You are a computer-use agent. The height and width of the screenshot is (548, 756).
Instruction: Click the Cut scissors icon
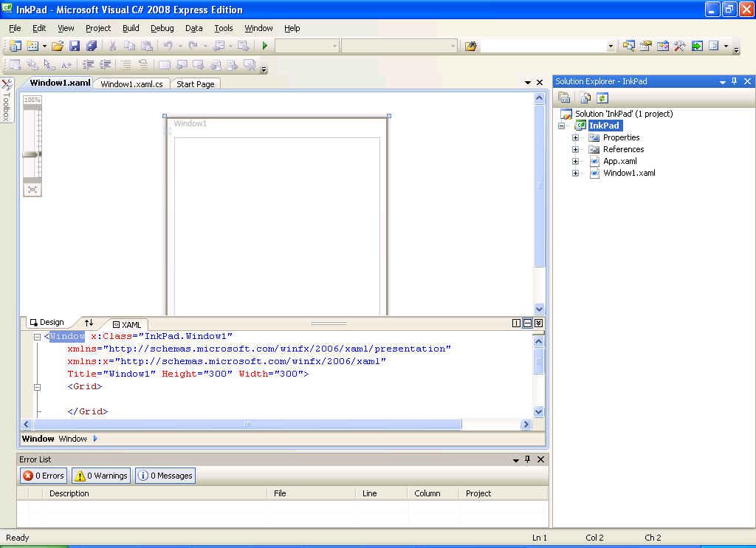[x=112, y=46]
